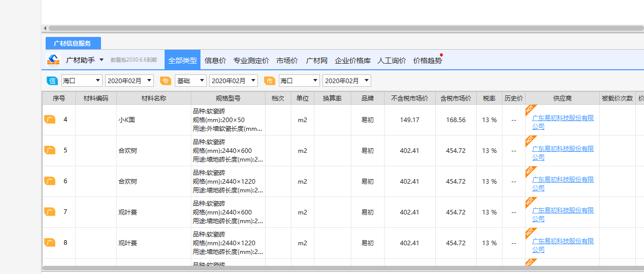Select the 全部类型 tab
Screen dimensions: 644x274
point(183,60)
